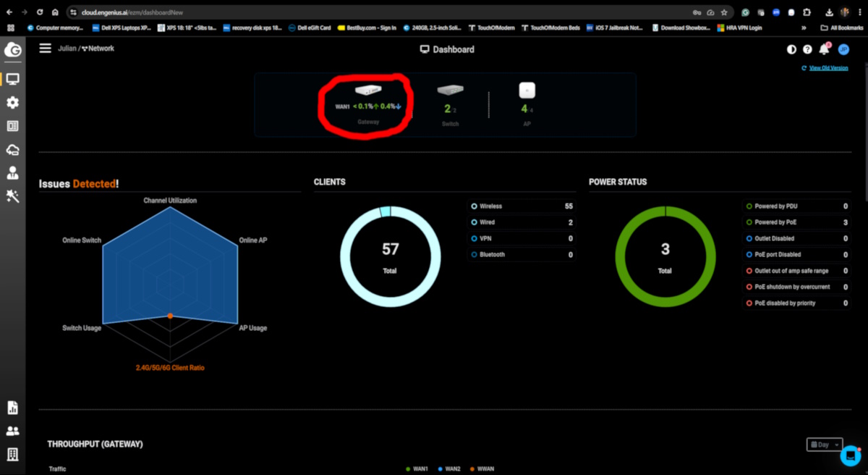Open the HRA VPN Login bookmark
Image resolution: width=868 pixels, height=475 pixels.
click(x=739, y=28)
